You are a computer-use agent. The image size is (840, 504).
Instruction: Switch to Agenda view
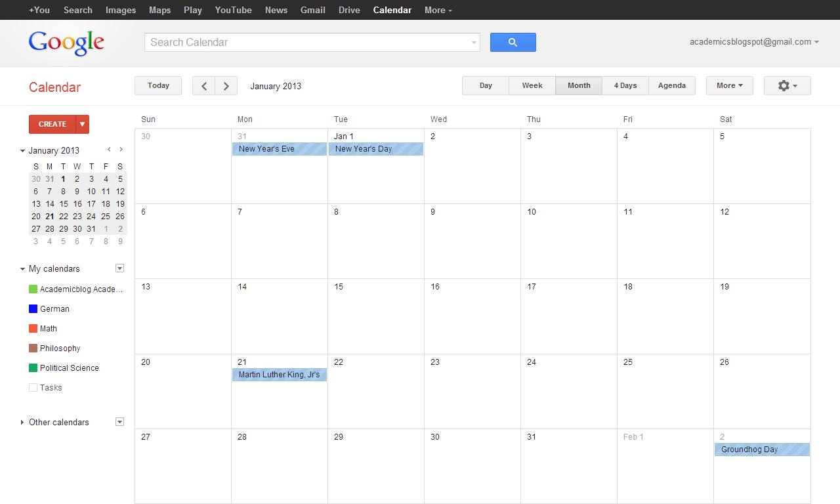672,85
